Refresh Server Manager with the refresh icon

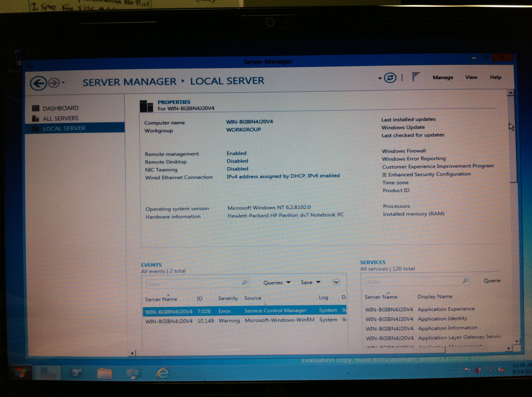[390, 78]
